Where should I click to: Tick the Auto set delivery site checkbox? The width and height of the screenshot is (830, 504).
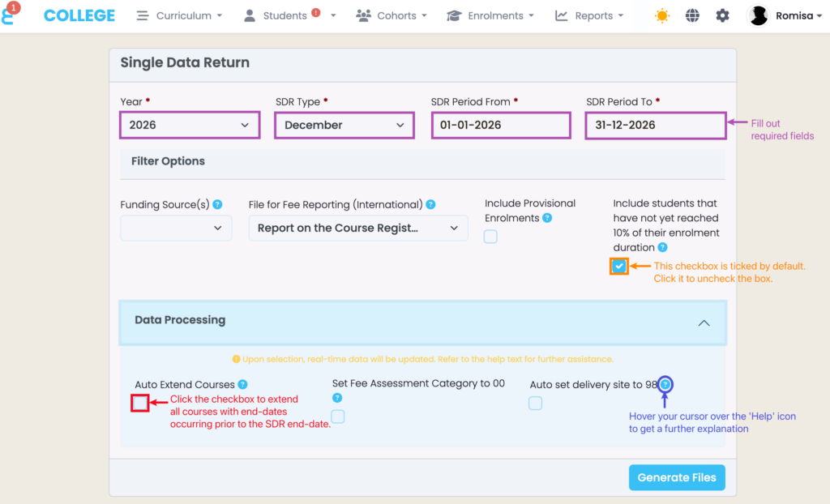[x=535, y=403]
